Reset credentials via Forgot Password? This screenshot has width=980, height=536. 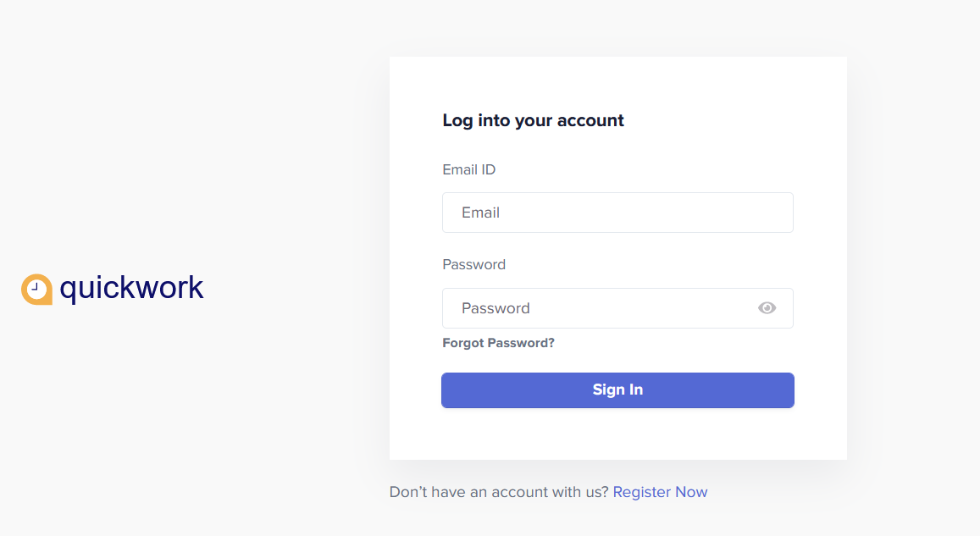pyautogui.click(x=498, y=343)
